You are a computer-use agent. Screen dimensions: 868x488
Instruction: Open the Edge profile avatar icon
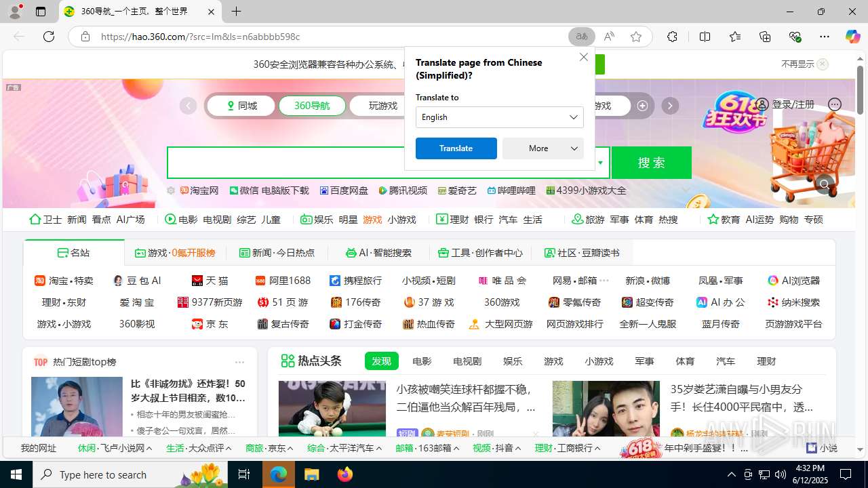[14, 12]
